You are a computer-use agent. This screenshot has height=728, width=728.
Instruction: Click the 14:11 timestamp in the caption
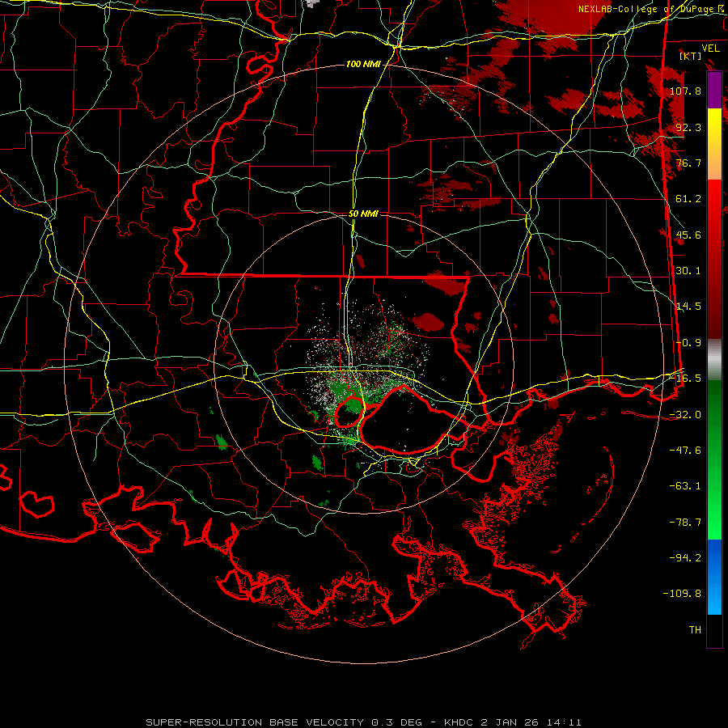(x=563, y=722)
